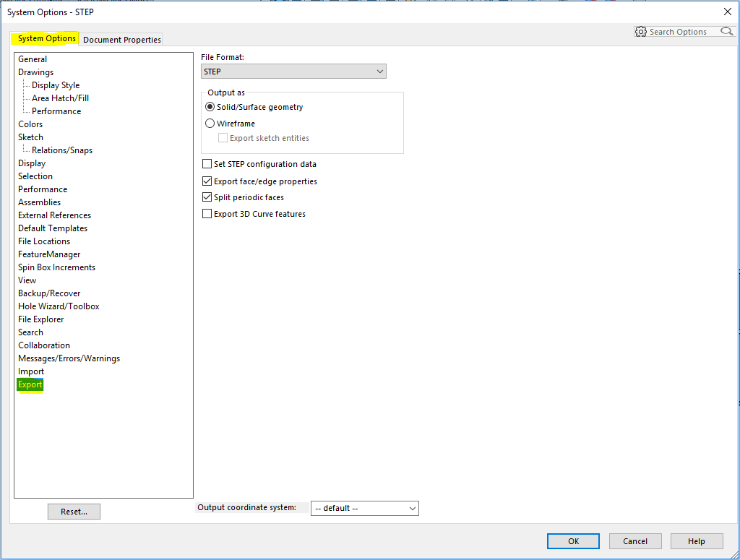Open View options
The height and width of the screenshot is (560, 740).
point(27,280)
